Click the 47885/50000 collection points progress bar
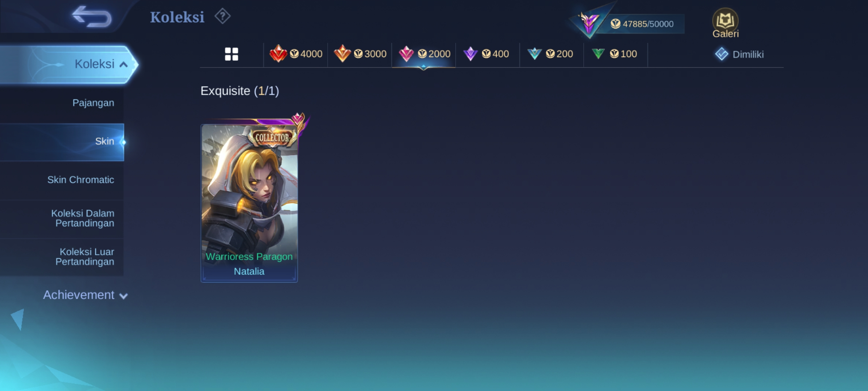 point(642,24)
